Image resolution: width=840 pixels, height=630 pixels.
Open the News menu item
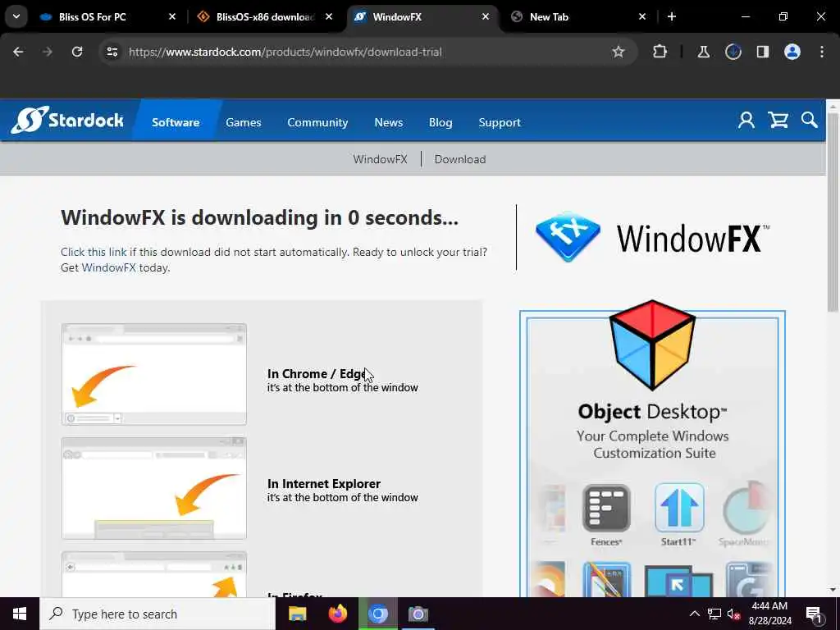388,122
